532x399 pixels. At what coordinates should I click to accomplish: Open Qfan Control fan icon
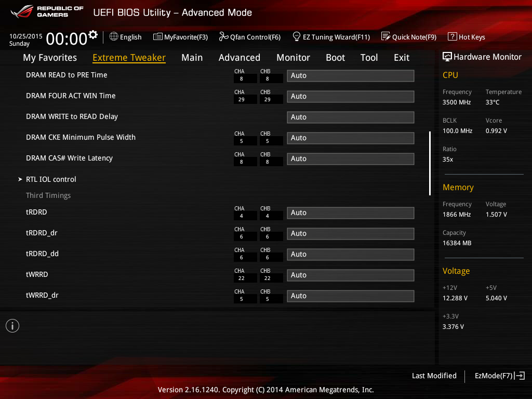coord(223,36)
